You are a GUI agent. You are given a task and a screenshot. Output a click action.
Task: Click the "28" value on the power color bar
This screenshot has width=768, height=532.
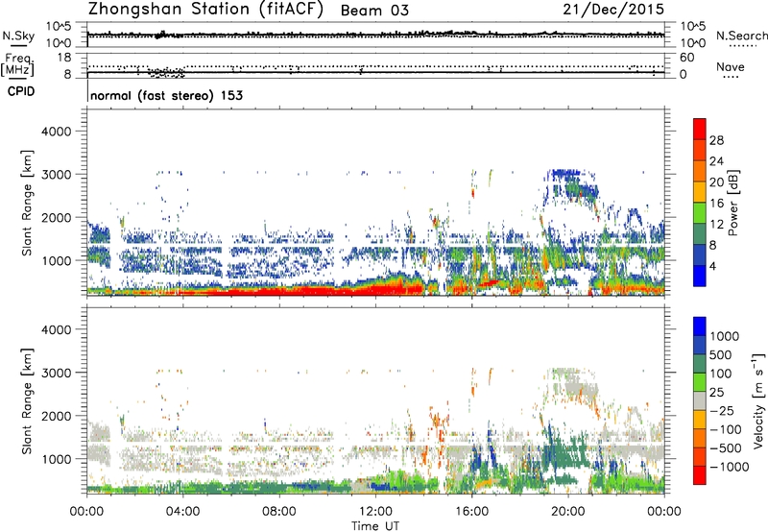click(x=716, y=140)
